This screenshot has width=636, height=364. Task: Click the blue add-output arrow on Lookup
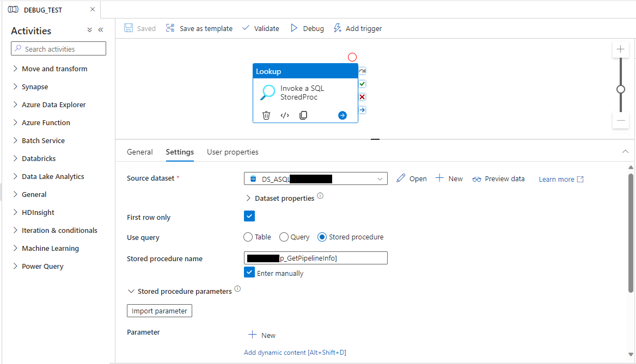(343, 115)
